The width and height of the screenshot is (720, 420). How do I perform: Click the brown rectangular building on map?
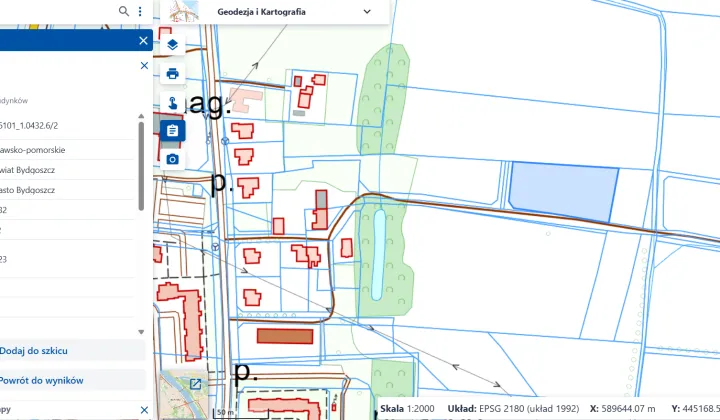coord(285,336)
